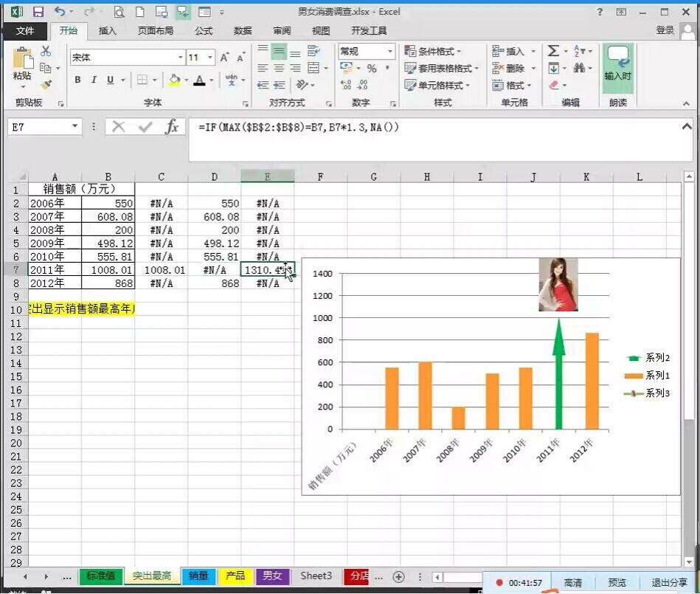Select the 销量 sheet tab
The width and height of the screenshot is (700, 594).
point(198,576)
